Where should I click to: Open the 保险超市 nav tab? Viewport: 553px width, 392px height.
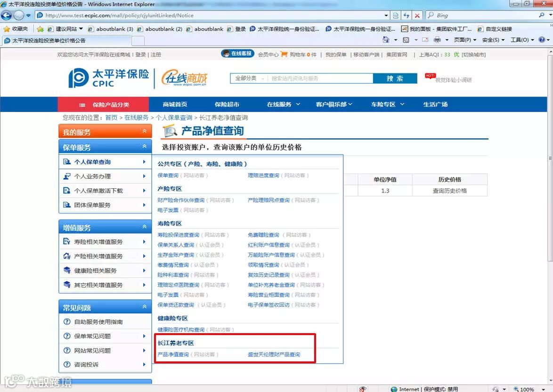coord(227,104)
